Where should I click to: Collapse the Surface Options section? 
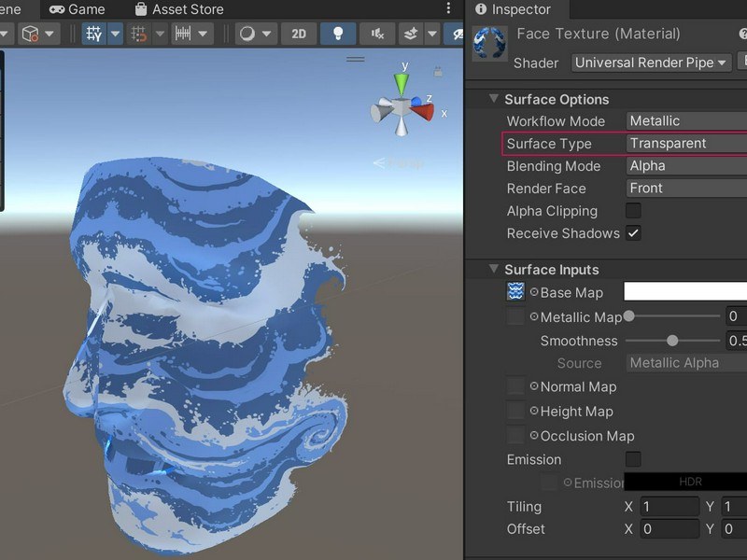[494, 100]
